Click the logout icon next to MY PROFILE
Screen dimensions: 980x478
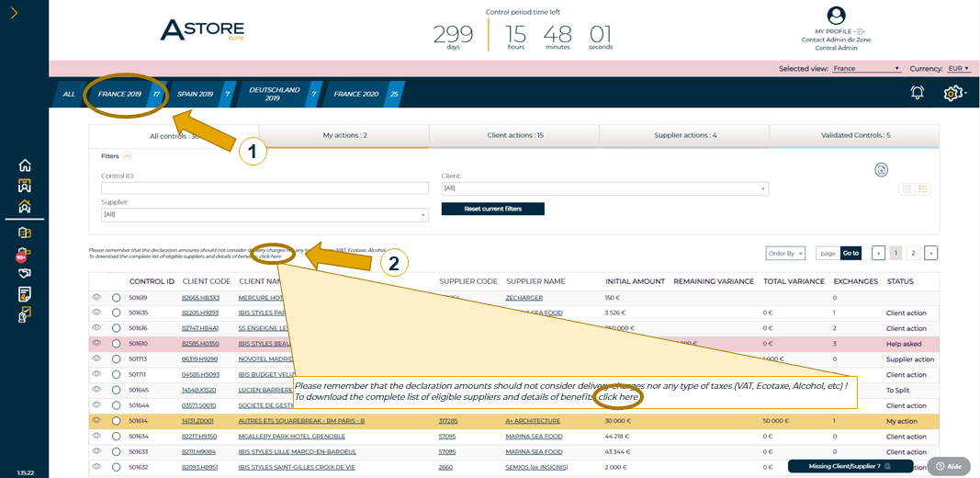pos(861,31)
